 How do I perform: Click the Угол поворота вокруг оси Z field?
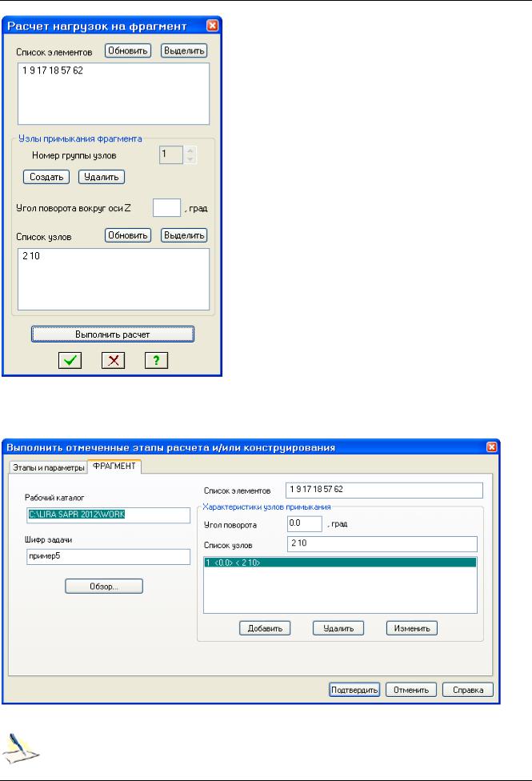pos(166,208)
